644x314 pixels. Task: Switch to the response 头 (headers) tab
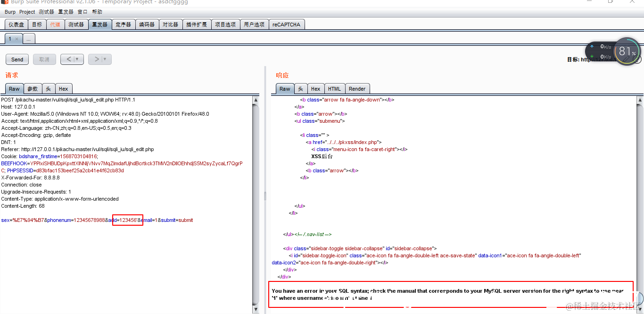301,89
